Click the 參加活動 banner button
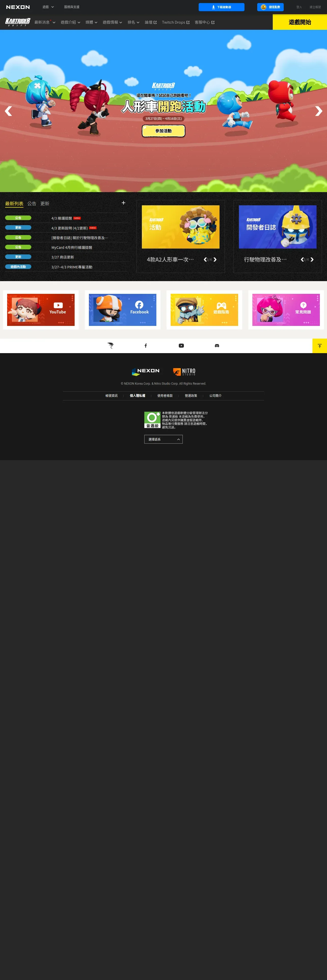The height and width of the screenshot is (980, 327). point(164,131)
